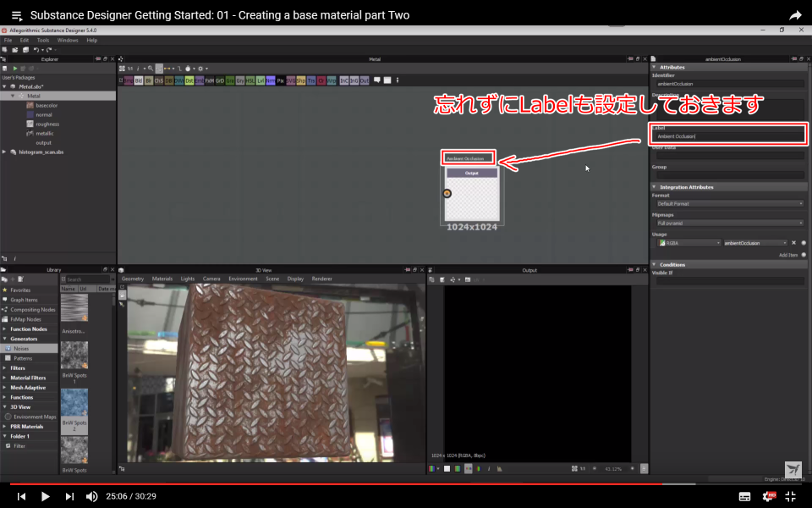Remove the ambientOcclusion usage with the X
The height and width of the screenshot is (508, 812).
794,243
